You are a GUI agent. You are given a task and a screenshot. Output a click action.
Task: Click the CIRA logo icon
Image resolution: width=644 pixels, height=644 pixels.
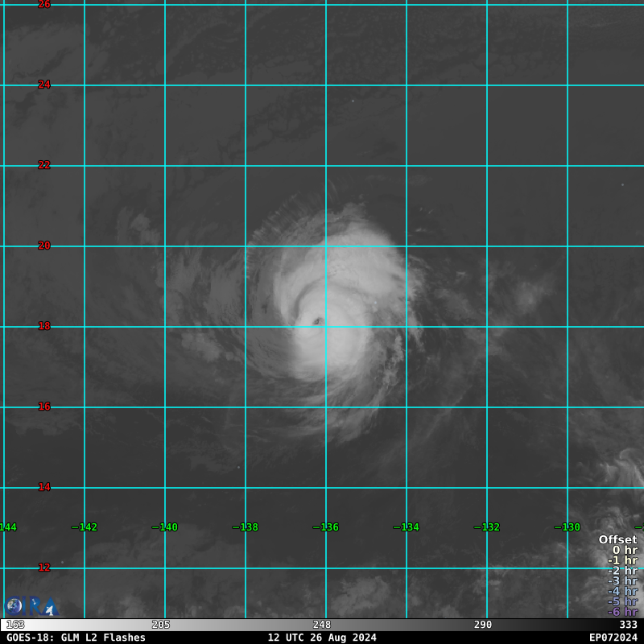pyautogui.click(x=31, y=606)
